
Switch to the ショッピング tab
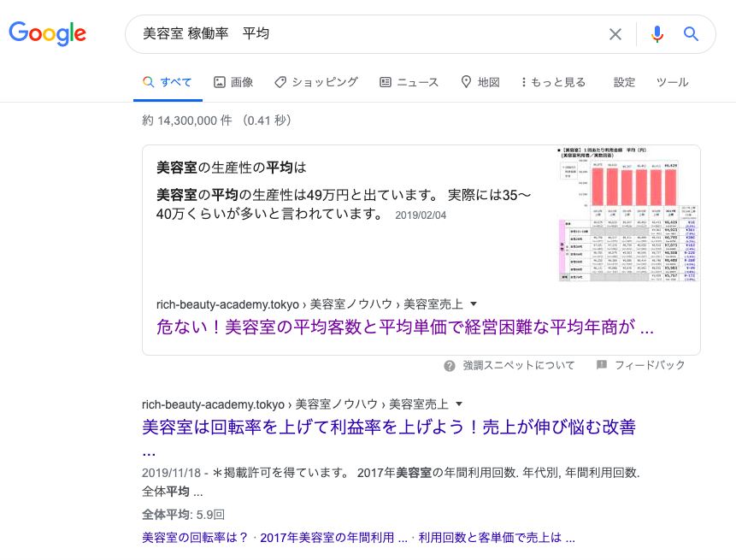pos(316,82)
